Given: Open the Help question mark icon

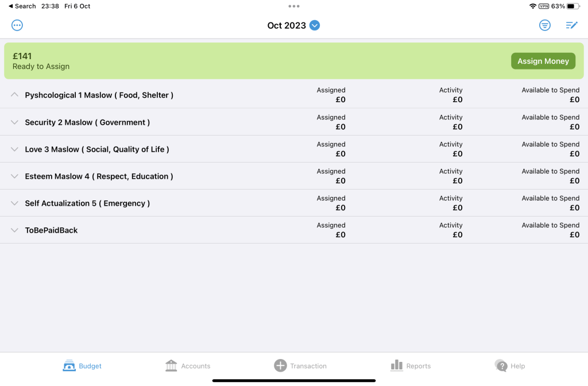Looking at the screenshot, I should click(x=501, y=366).
